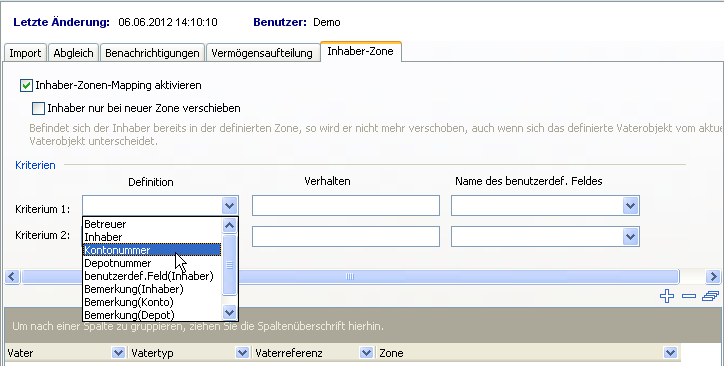Open the Zone column filter arrow
Image resolution: width=724 pixels, height=366 pixels.
670,353
